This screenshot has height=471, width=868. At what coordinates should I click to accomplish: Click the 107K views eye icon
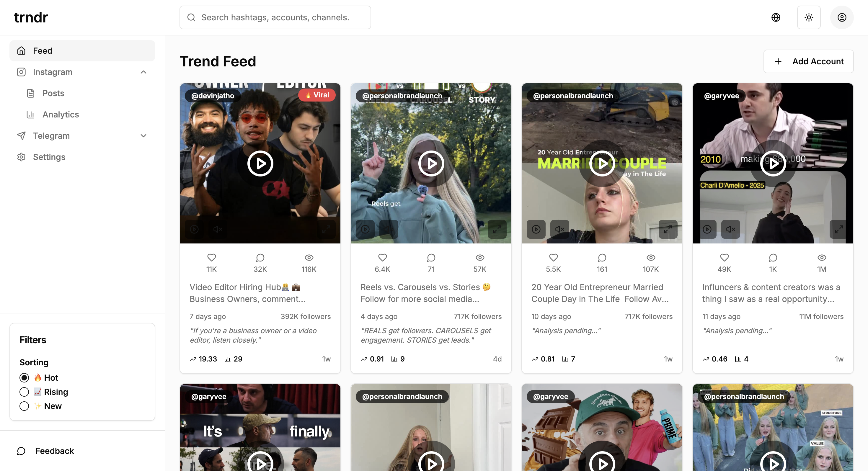click(x=651, y=257)
